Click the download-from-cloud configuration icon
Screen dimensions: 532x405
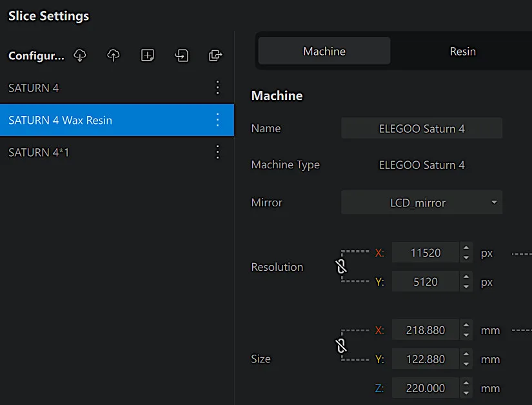80,55
